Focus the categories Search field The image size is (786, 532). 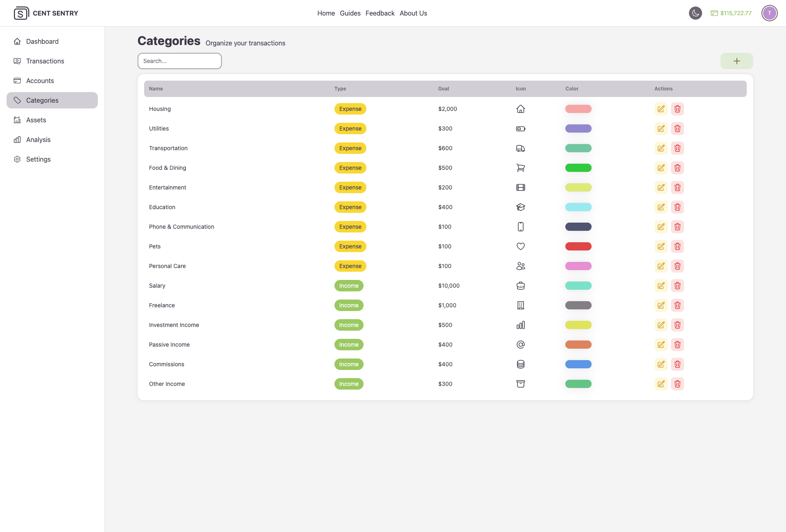179,61
